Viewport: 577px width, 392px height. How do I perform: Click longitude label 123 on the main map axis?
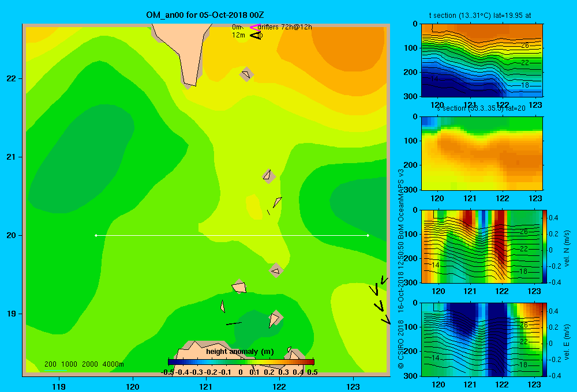pos(353,386)
